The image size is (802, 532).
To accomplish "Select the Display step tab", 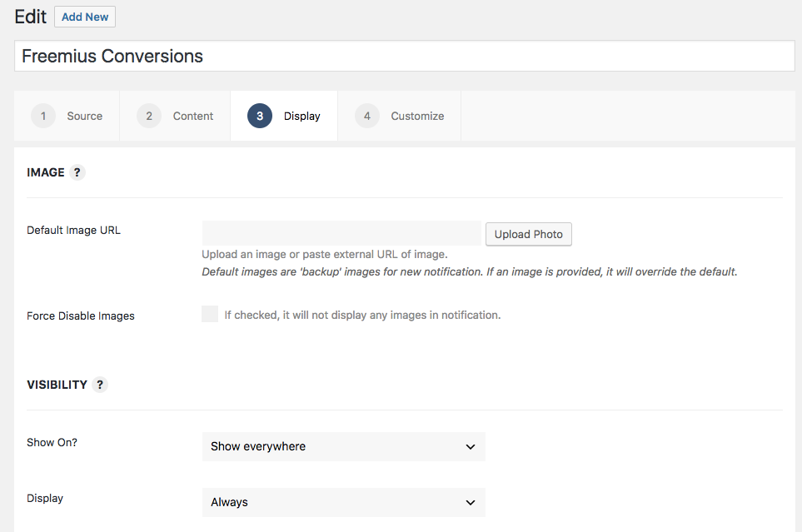I will coord(284,116).
